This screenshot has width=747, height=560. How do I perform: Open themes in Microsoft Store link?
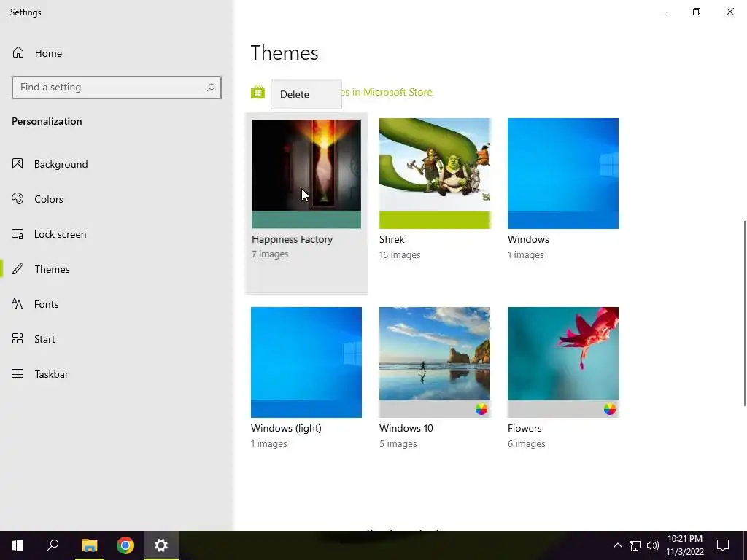(387, 92)
